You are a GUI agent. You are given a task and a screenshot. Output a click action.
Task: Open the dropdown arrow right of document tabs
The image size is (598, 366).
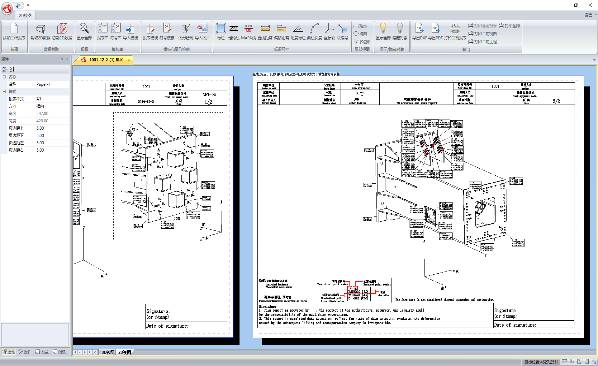594,60
